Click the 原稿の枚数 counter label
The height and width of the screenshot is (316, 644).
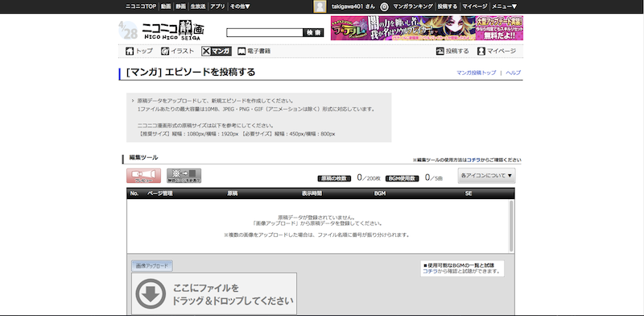[334, 179]
